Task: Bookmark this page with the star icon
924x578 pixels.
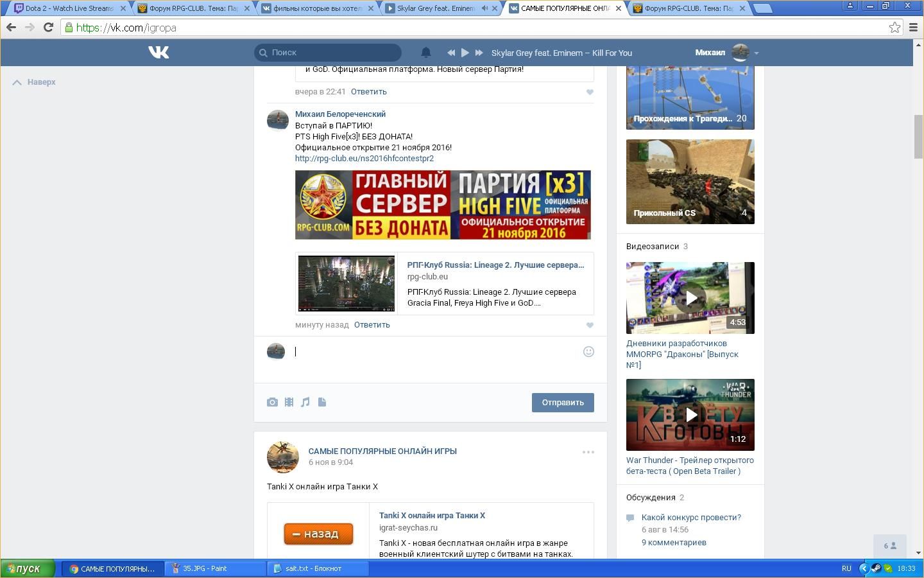Action: click(894, 28)
